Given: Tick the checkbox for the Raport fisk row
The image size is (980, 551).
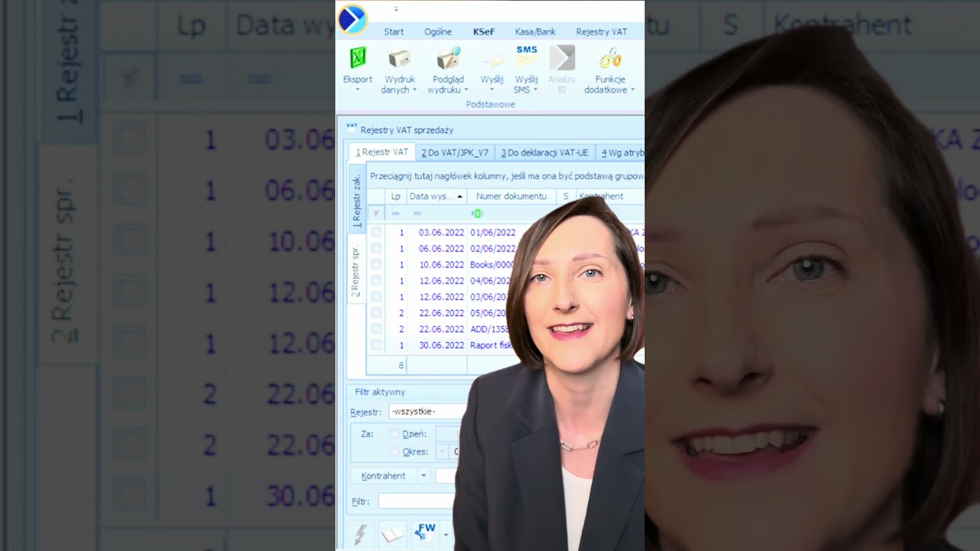Looking at the screenshot, I should (376, 345).
